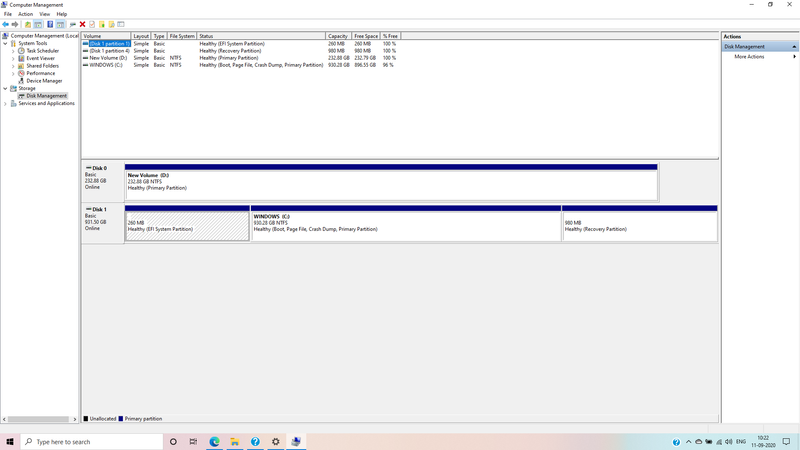The height and width of the screenshot is (450, 800).
Task: Click the Up one level folder icon
Action: (28, 24)
